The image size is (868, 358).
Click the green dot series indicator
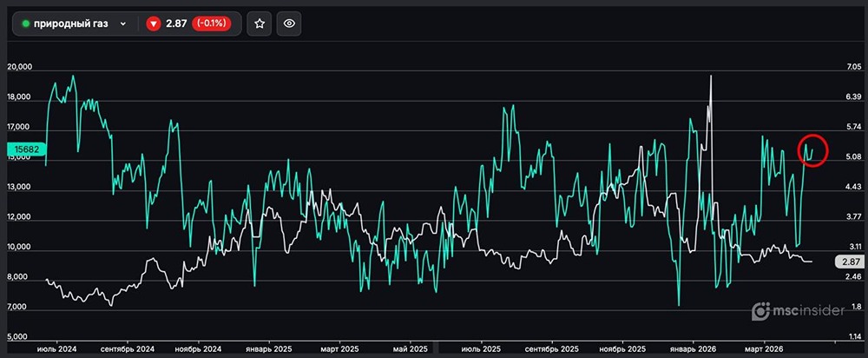[26, 24]
